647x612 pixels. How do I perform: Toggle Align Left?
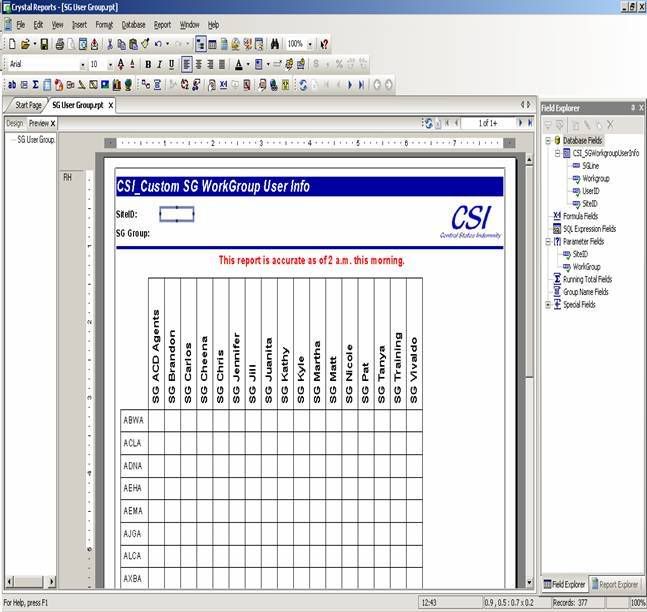pos(187,64)
